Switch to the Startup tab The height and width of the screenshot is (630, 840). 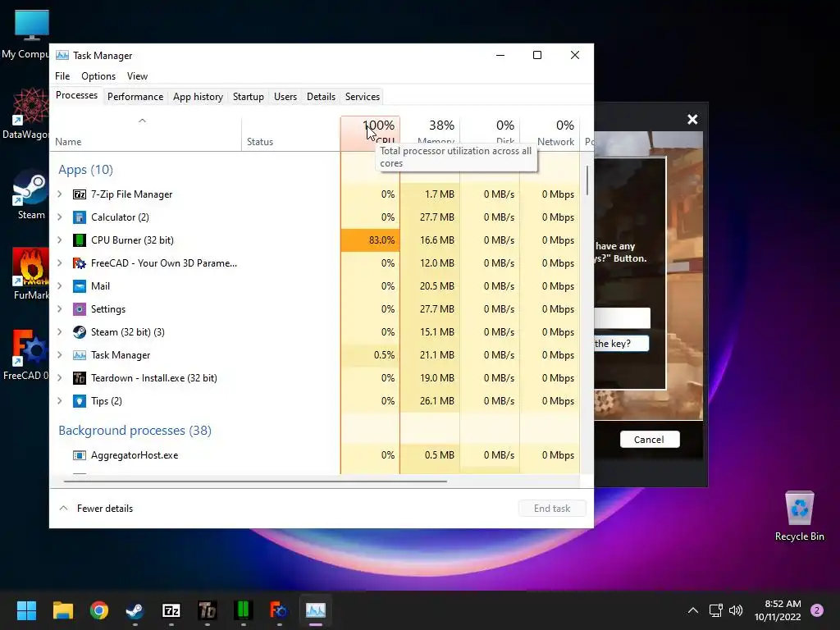pos(248,97)
